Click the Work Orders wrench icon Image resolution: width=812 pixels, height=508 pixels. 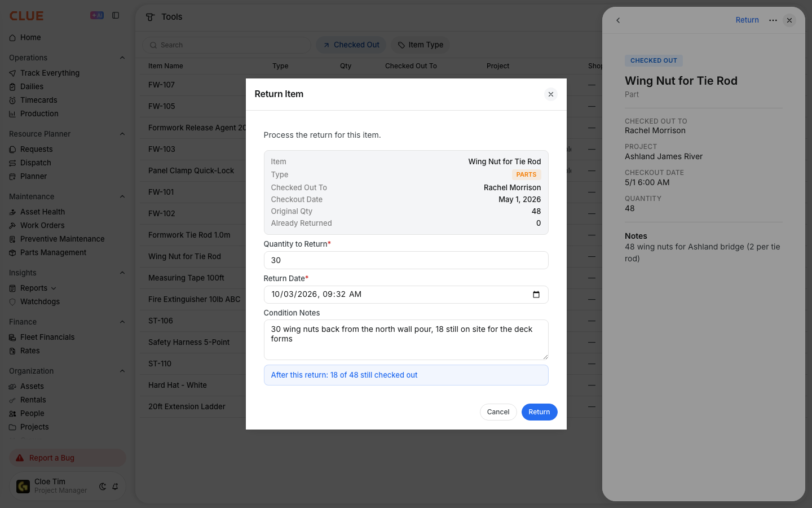[x=12, y=226]
